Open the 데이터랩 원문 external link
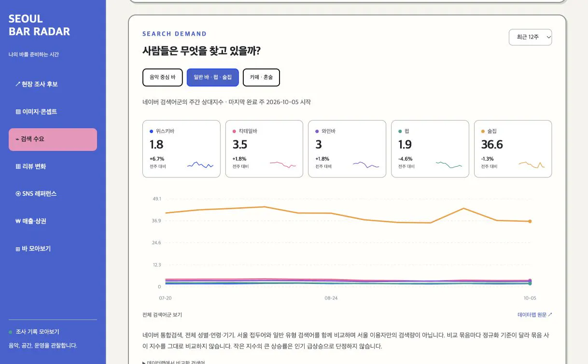Image resolution: width=588 pixels, height=364 pixels. coord(535,315)
